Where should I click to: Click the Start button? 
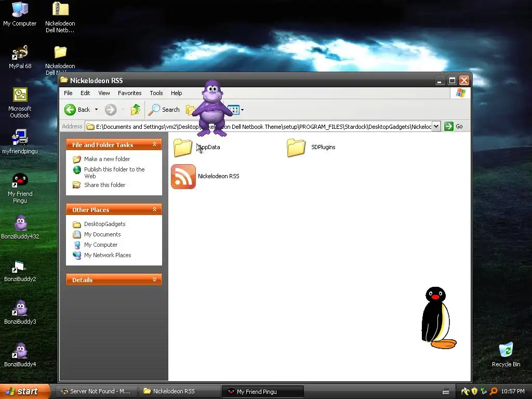coord(24,392)
